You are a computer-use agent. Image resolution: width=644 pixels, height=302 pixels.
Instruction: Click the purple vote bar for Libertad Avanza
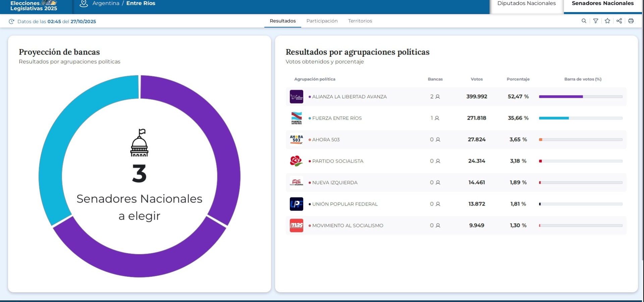(x=560, y=97)
